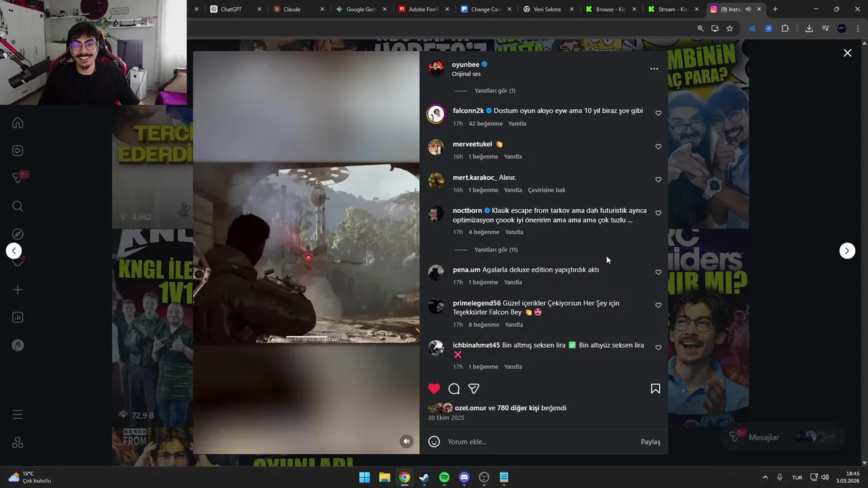The image size is (868, 488).
Task: Unlike the post with the red heart
Action: pyautogui.click(x=434, y=388)
